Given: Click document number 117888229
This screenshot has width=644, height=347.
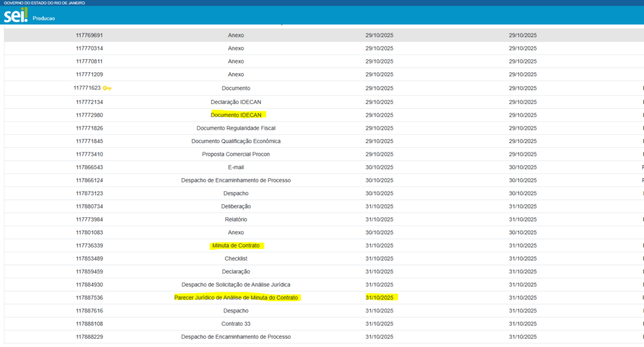Looking at the screenshot, I should (x=89, y=337).
